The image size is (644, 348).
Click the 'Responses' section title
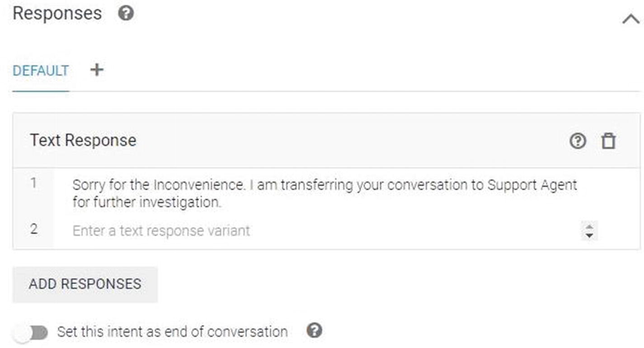(x=57, y=13)
